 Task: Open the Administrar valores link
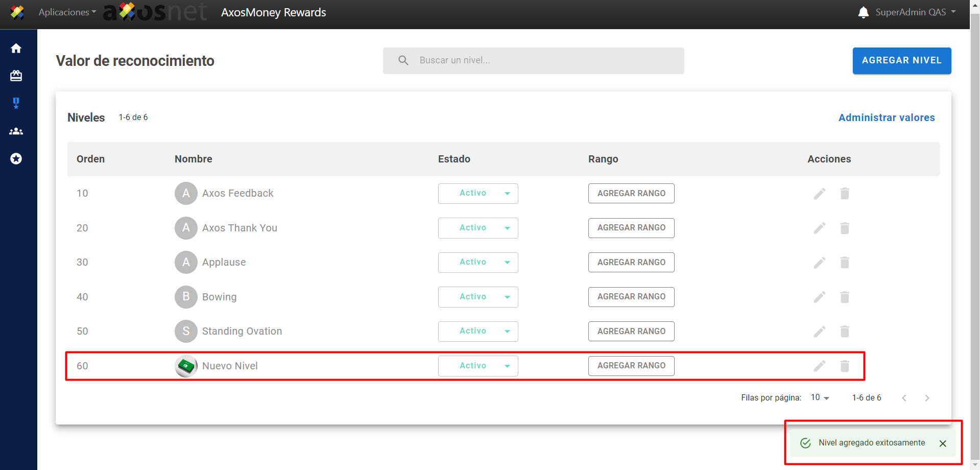(886, 118)
